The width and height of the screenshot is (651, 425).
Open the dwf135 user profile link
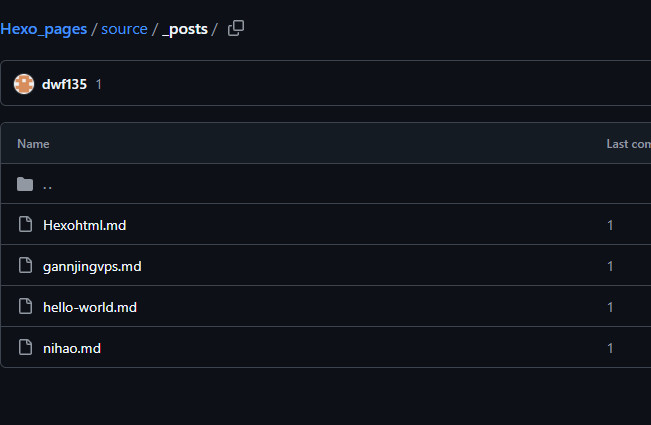pyautogui.click(x=64, y=84)
